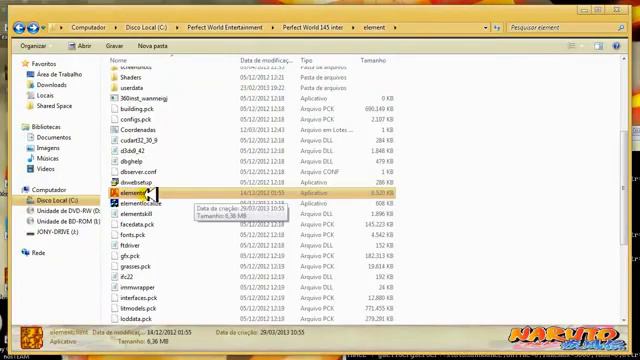Select Favoritos star in navigation pane
Screen dimensions: 640x360
[25, 64]
